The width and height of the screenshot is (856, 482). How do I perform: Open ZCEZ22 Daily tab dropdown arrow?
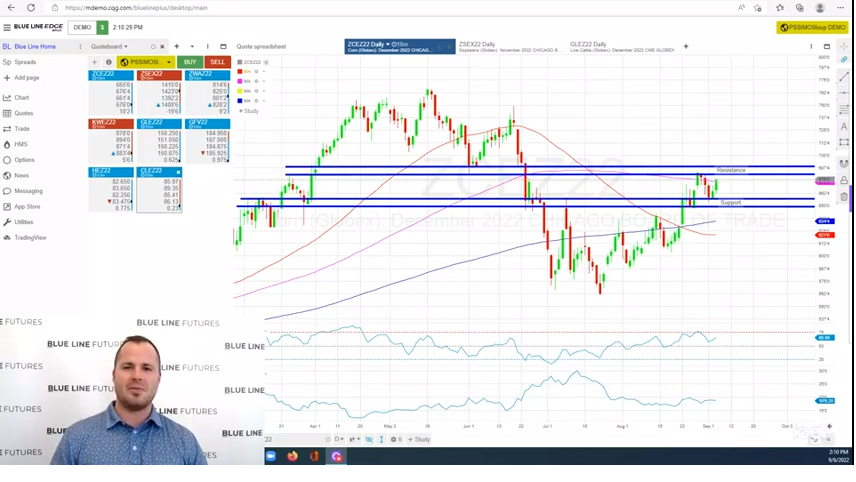(x=388, y=44)
